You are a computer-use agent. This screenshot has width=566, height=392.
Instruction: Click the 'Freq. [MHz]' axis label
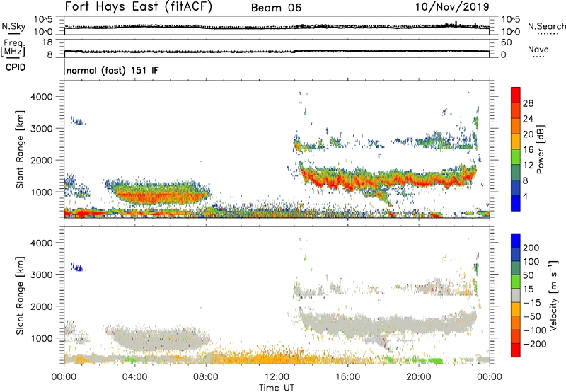pyautogui.click(x=13, y=47)
